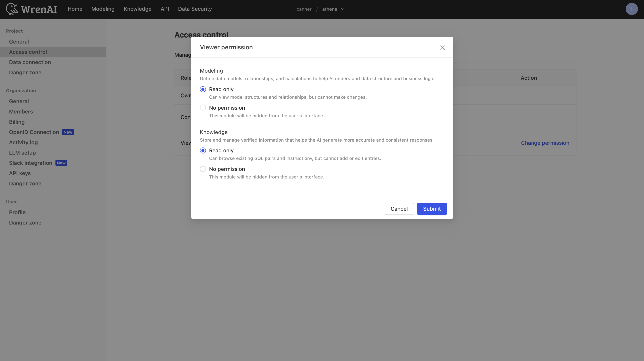Select Read only for Modeling
This screenshot has width=644, height=361.
pyautogui.click(x=203, y=89)
